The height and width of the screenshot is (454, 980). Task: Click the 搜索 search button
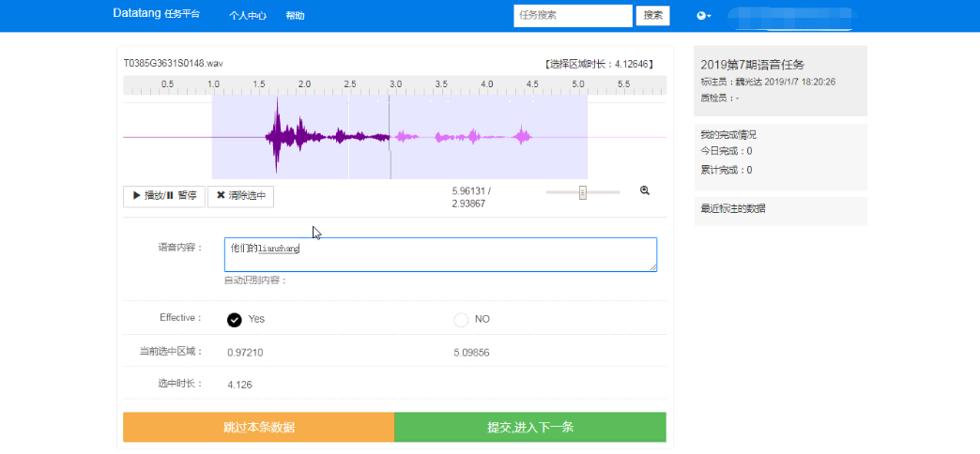(652, 16)
